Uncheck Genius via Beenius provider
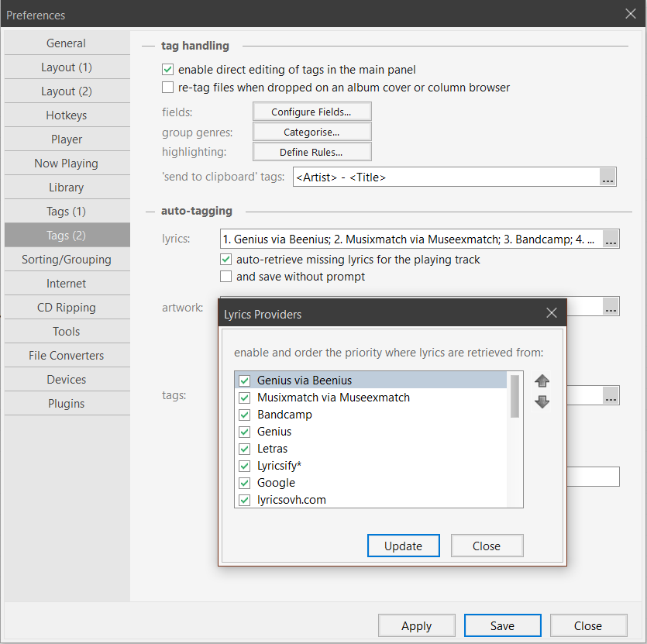Image resolution: width=647 pixels, height=644 pixels. click(244, 381)
